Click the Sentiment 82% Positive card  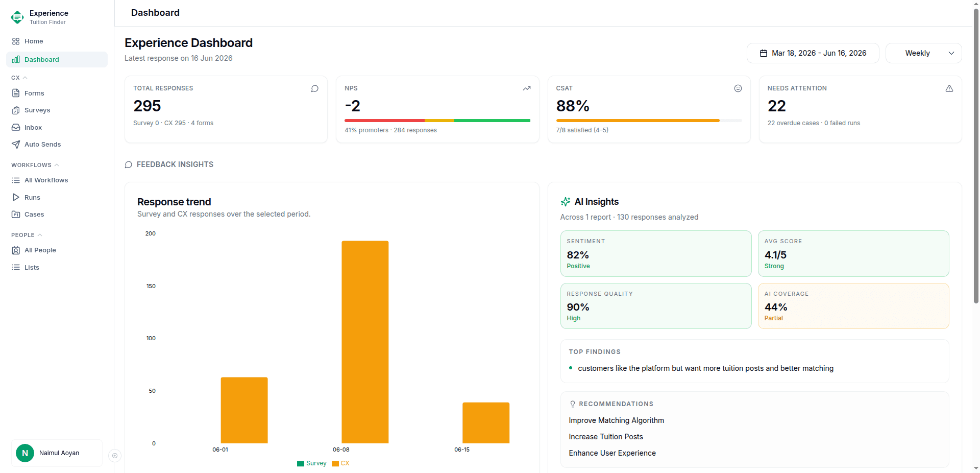[656, 254]
